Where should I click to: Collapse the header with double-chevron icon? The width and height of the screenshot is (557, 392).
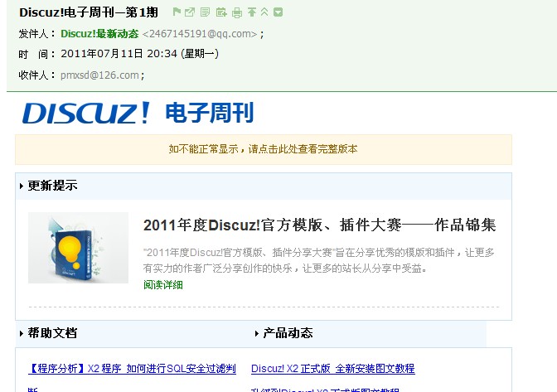tap(264, 12)
